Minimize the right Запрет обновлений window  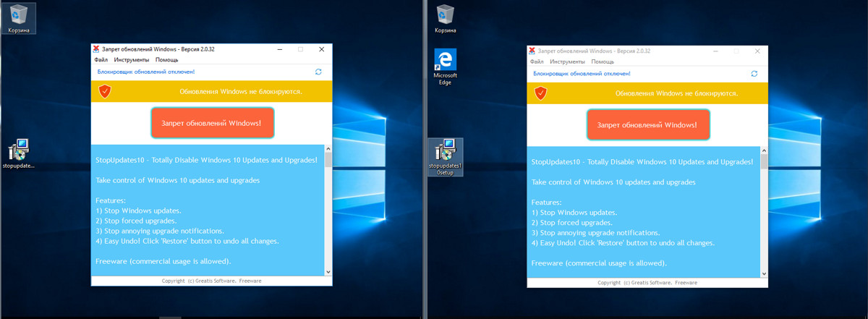[715, 51]
